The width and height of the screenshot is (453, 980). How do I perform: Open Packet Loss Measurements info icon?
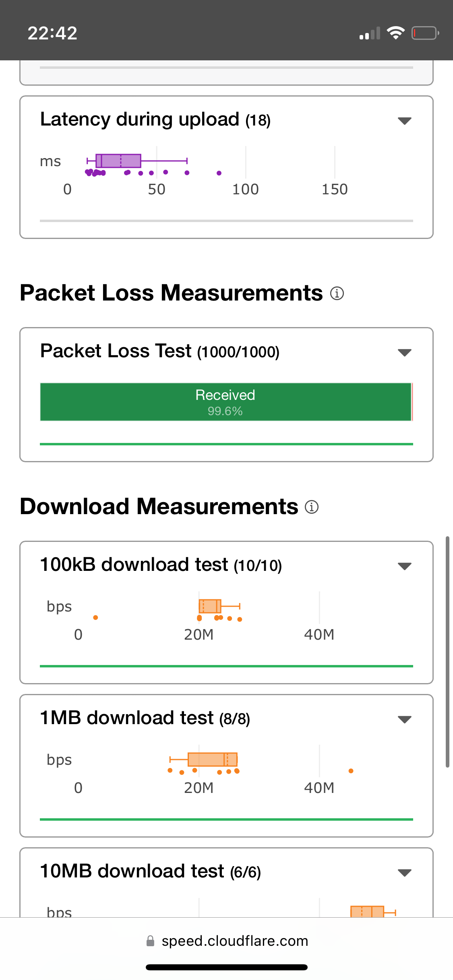(x=337, y=293)
